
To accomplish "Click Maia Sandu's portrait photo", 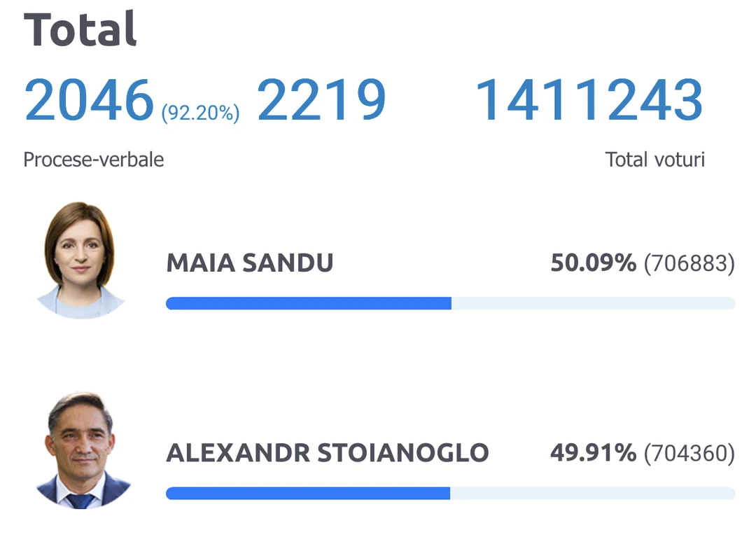I will (80, 259).
